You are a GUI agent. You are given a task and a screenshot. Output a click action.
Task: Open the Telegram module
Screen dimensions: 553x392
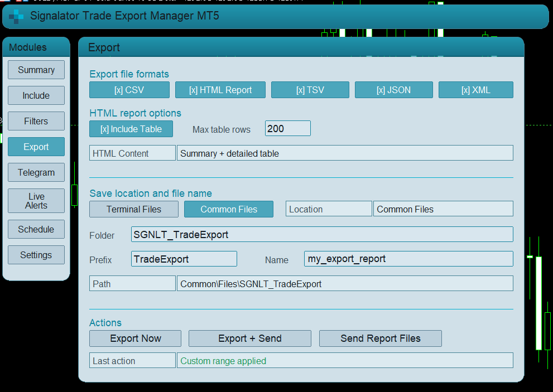[36, 172]
